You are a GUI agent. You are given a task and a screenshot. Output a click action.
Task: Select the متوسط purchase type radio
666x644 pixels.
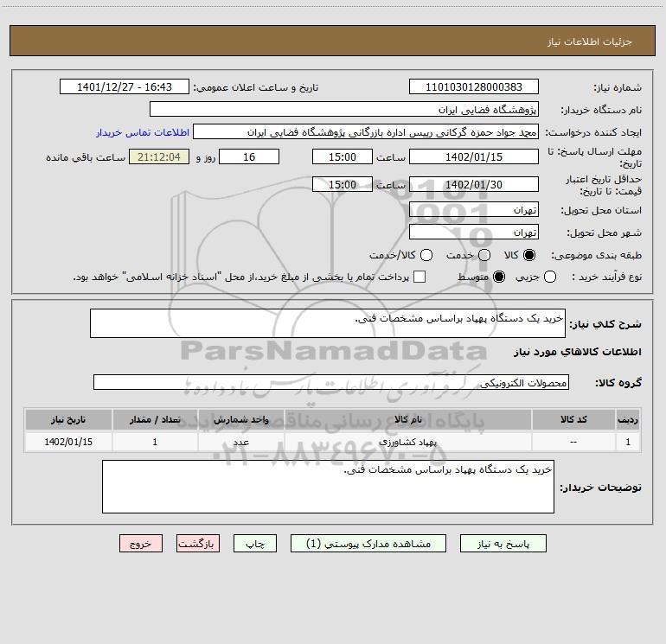click(499, 277)
